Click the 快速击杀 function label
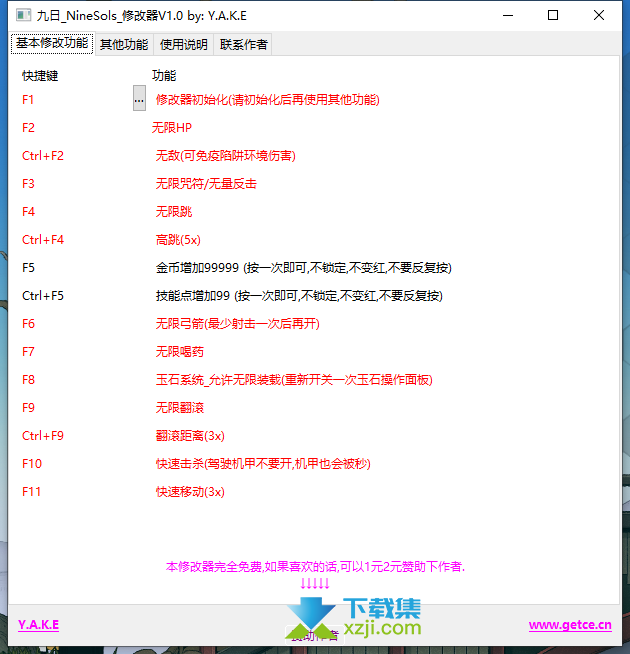Image resolution: width=630 pixels, height=654 pixels. point(263,464)
